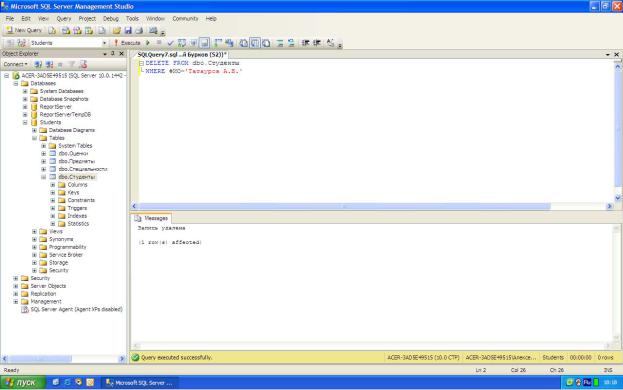Image resolution: width=623 pixels, height=390 pixels.
Task: Toggle the Include Actual Execution Plan button
Action: tap(218, 43)
